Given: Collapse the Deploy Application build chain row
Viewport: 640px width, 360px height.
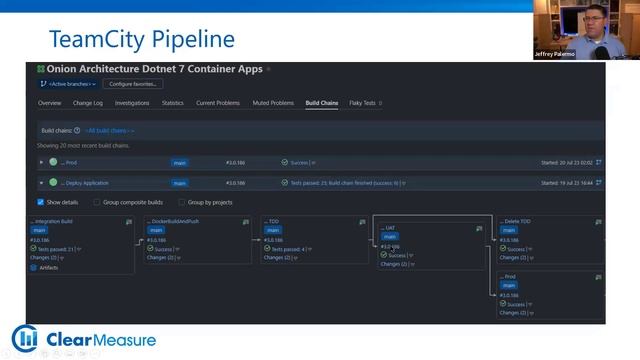Looking at the screenshot, I should (41, 183).
